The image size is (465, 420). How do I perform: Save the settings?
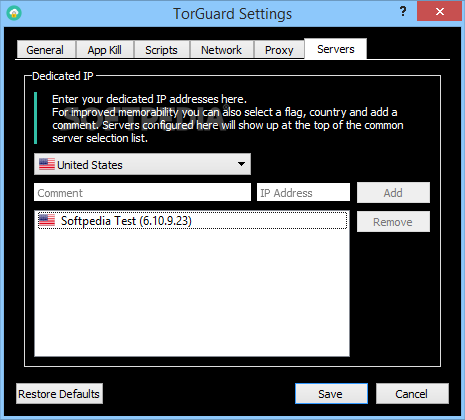[331, 394]
